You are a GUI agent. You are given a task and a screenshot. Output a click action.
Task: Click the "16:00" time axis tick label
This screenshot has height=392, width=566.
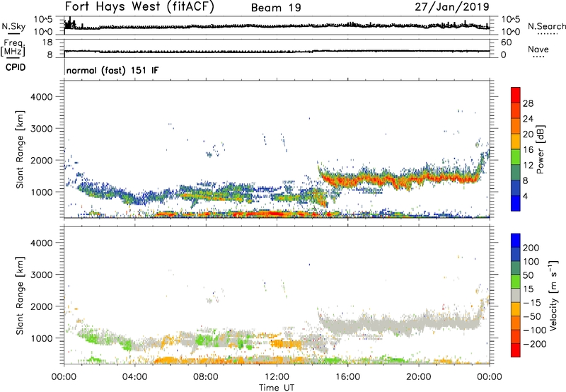(348, 377)
